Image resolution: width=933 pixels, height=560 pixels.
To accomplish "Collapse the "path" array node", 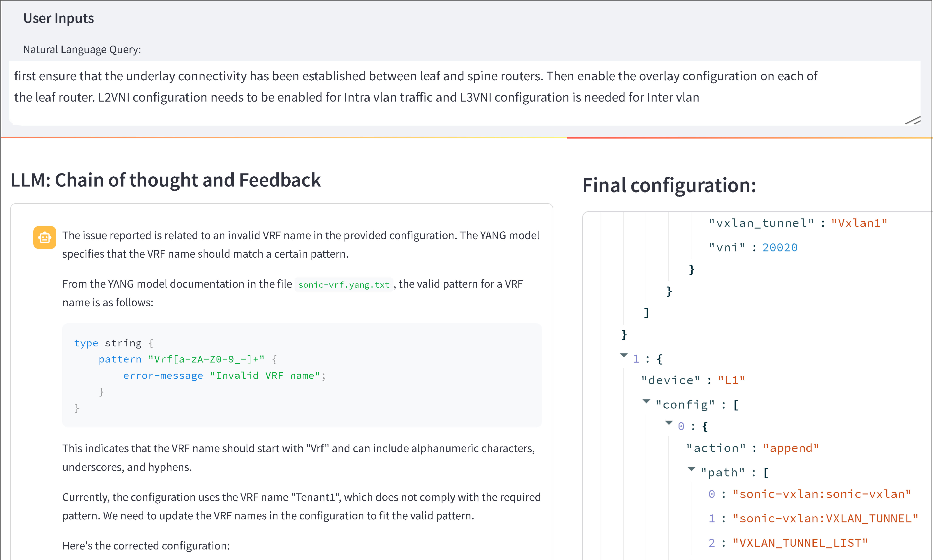I will coord(691,469).
